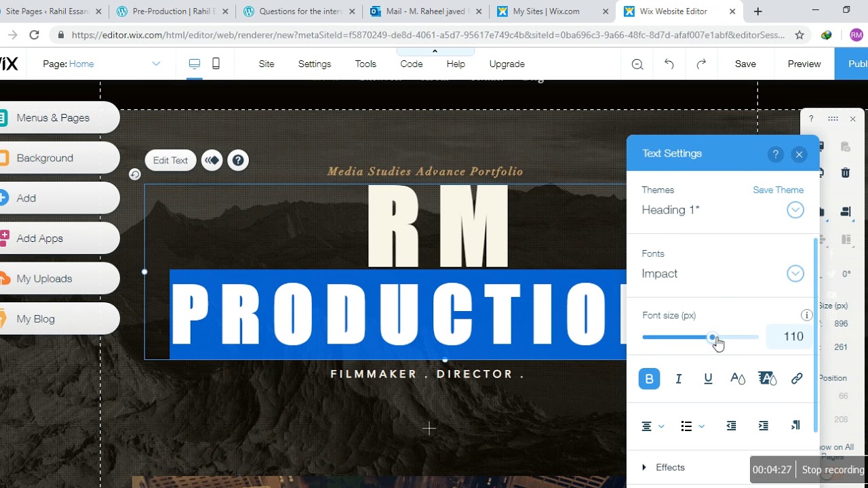
Task: Open Text Settings help
Action: pos(776,155)
